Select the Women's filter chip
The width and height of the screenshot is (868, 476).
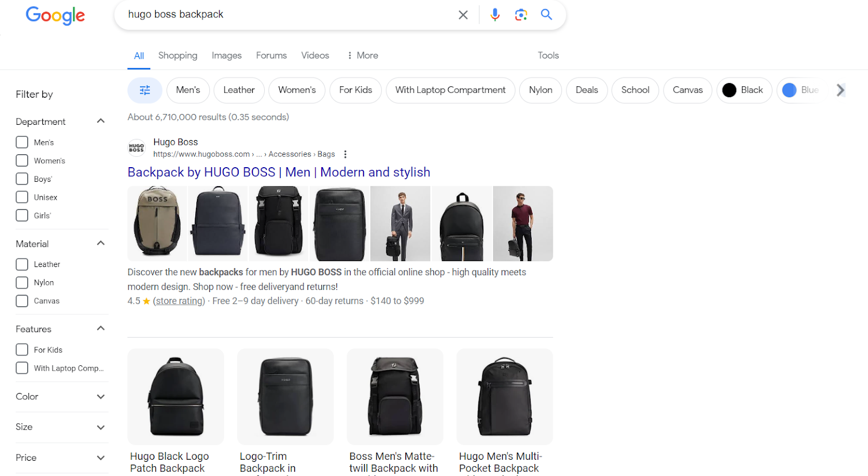(x=297, y=90)
